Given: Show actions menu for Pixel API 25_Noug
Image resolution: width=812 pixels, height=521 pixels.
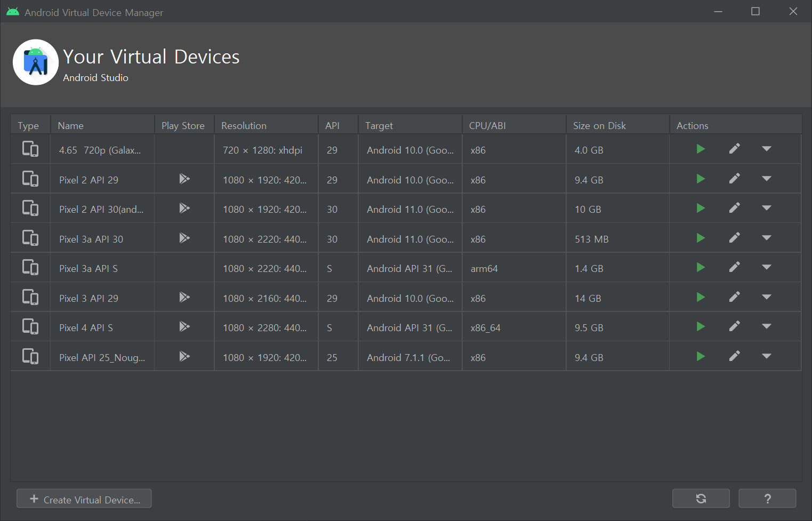Looking at the screenshot, I should coord(766,356).
